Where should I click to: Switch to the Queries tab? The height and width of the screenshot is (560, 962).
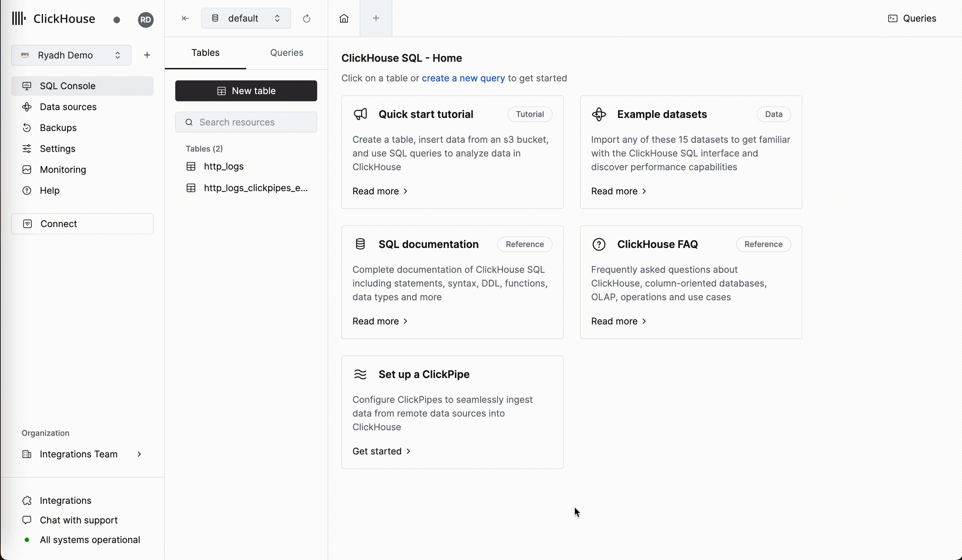(x=287, y=53)
